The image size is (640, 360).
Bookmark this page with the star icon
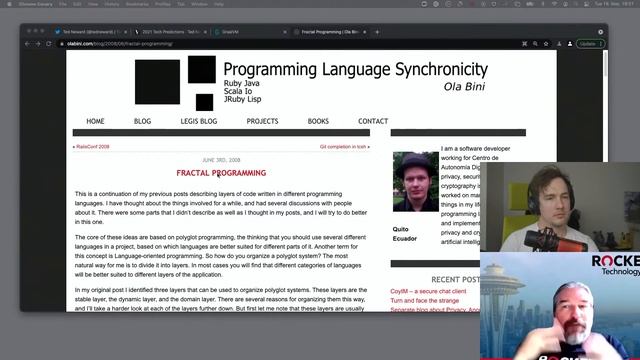point(546,44)
